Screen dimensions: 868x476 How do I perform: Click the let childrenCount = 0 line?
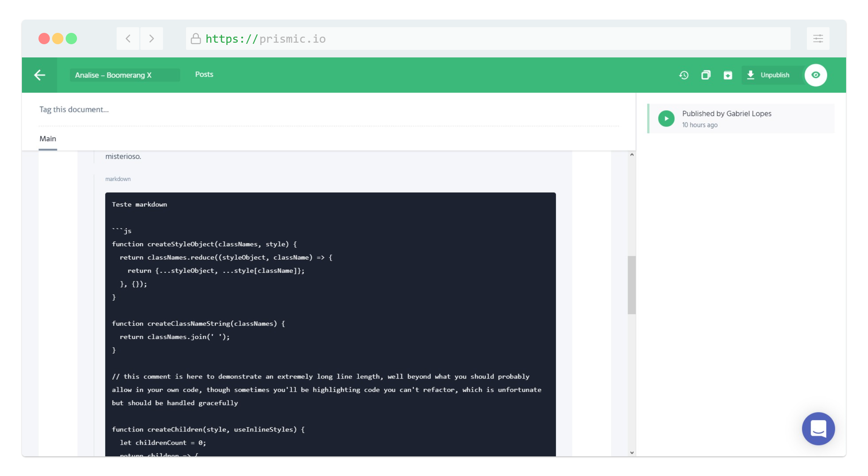[163, 442]
